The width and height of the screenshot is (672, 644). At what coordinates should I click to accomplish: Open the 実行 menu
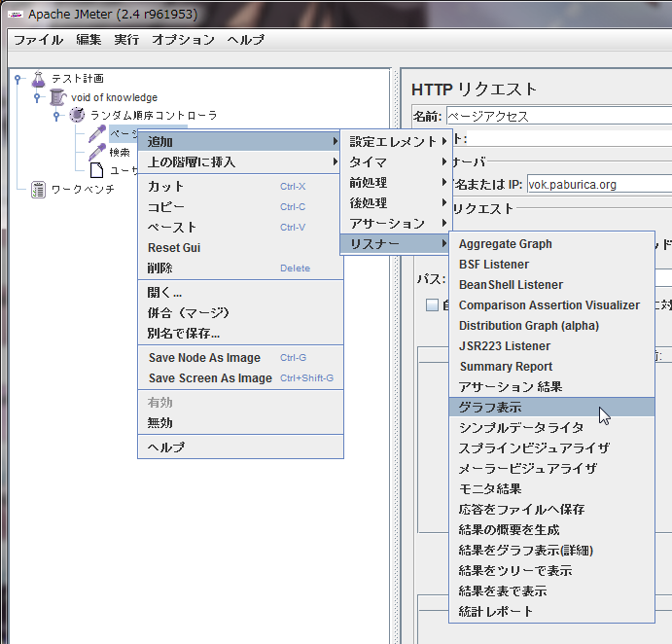(126, 40)
